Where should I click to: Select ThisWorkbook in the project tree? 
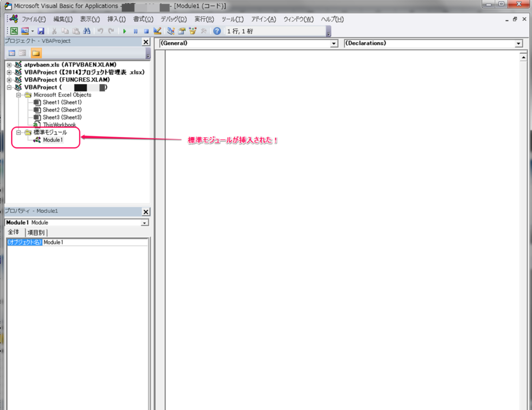pyautogui.click(x=59, y=125)
